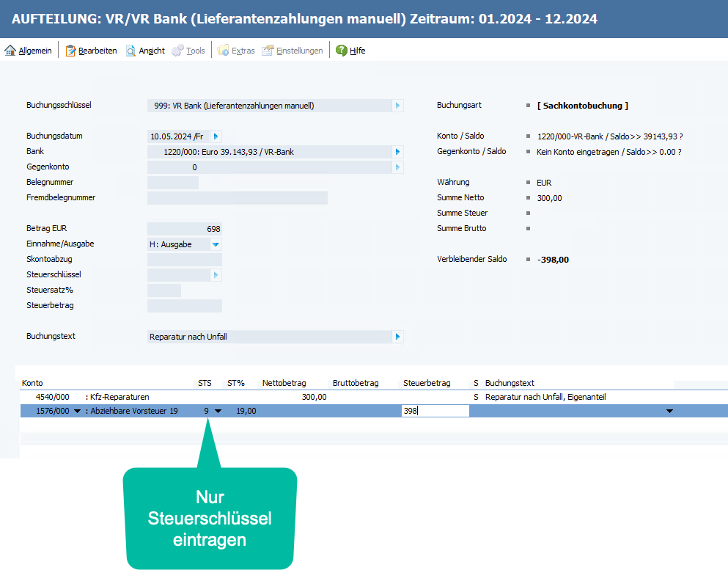Click the Betrag EUR input field

pyautogui.click(x=184, y=229)
